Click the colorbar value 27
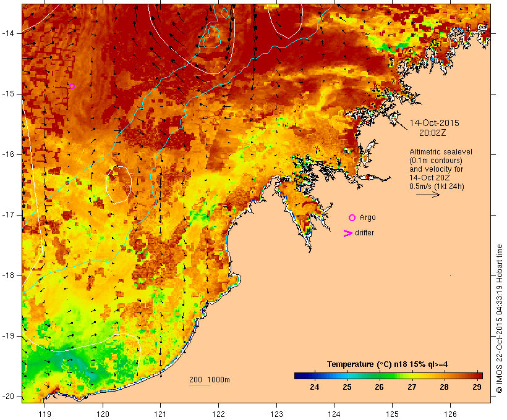This screenshot has height=420, width=507. tap(412, 387)
